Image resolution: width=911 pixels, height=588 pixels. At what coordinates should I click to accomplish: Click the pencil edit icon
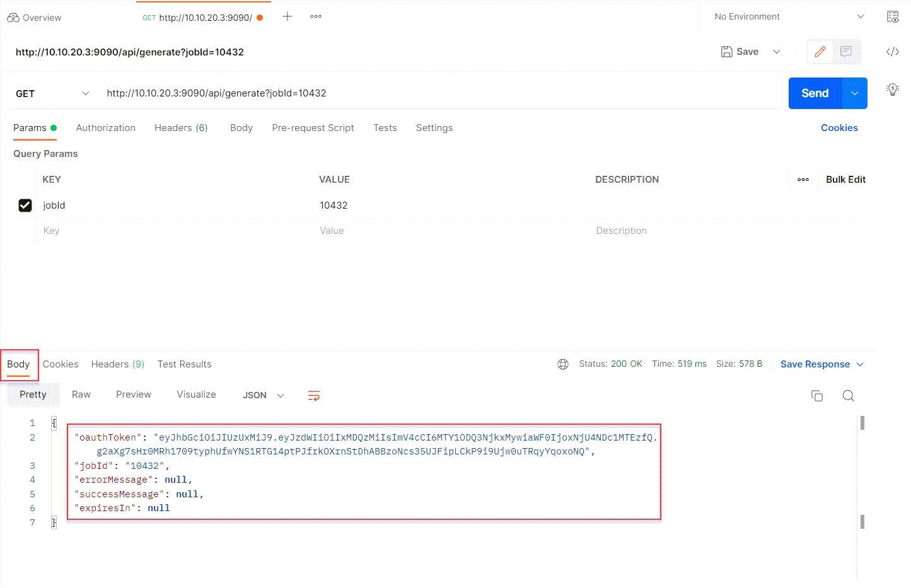(820, 52)
